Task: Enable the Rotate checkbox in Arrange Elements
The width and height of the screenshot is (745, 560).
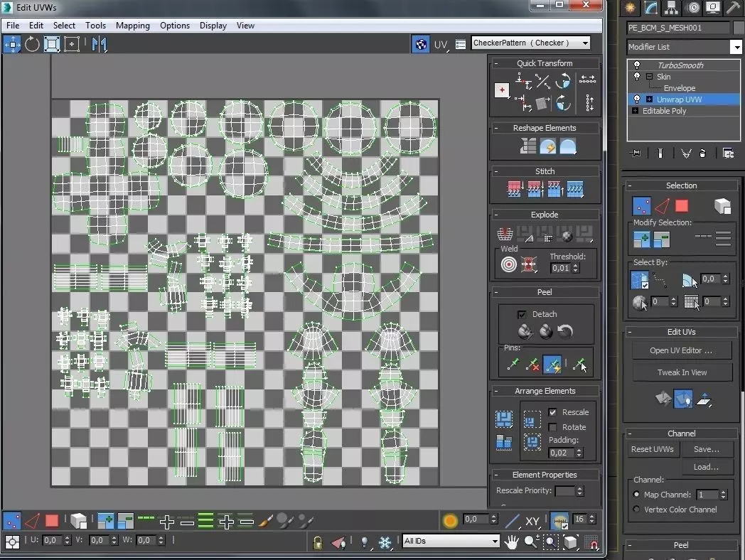Action: click(552, 427)
